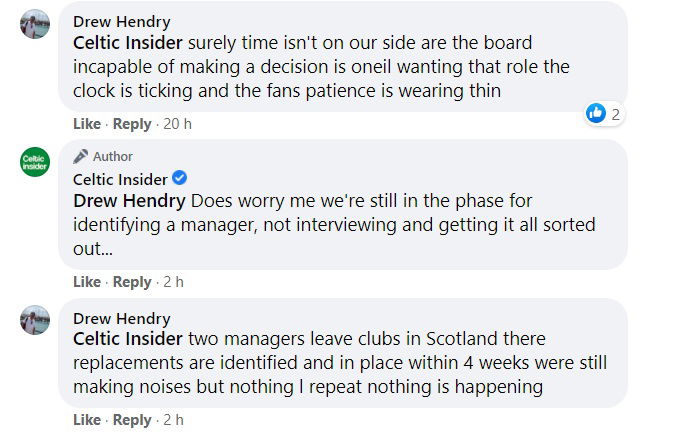The width and height of the screenshot is (680, 432).
Task: Like the last Drew Hendry comment
Action: coord(87,420)
